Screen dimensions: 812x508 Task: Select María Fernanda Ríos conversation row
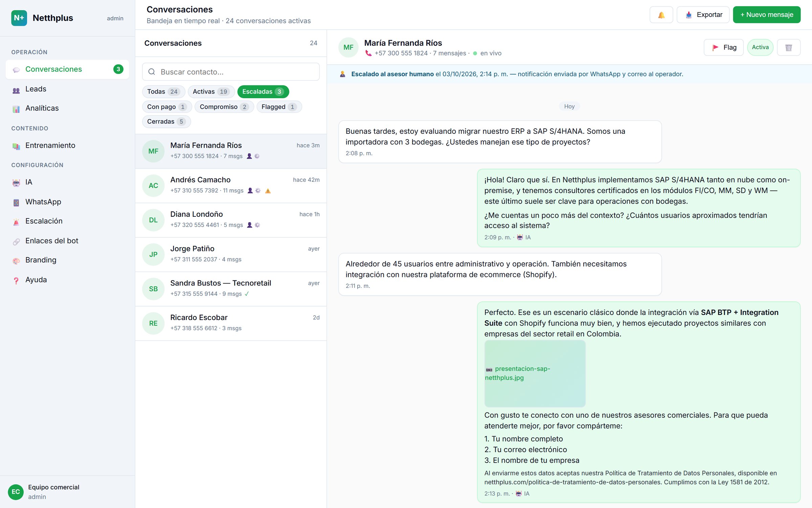tap(231, 151)
